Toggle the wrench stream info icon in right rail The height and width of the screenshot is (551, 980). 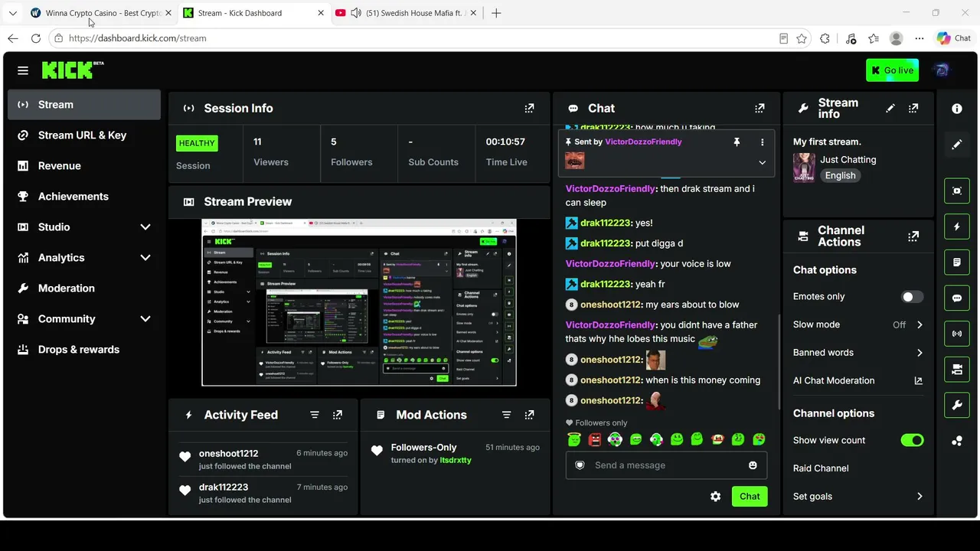957,406
